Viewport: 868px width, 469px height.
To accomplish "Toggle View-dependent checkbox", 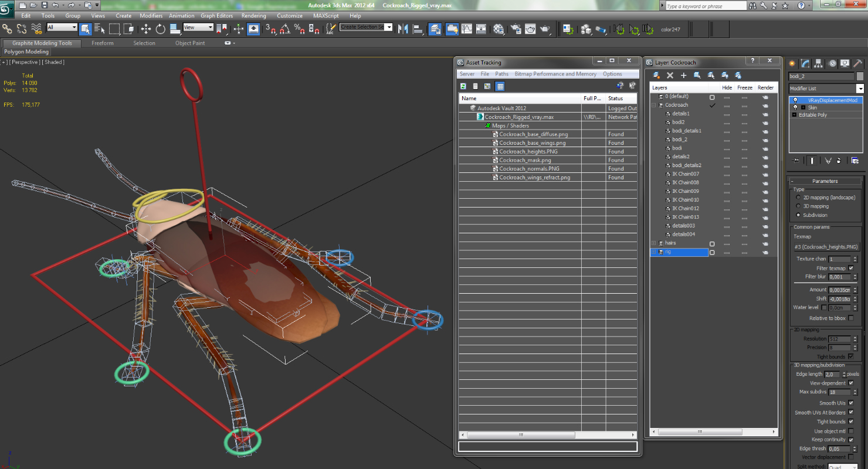I will pyautogui.click(x=851, y=383).
